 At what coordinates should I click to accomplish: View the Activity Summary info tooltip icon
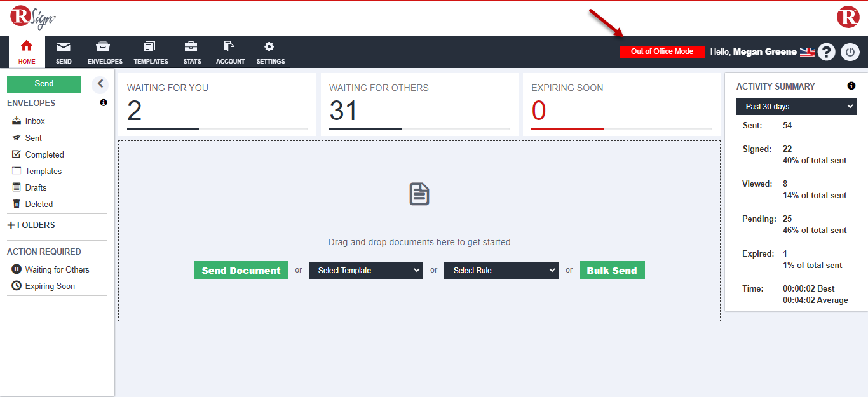851,86
